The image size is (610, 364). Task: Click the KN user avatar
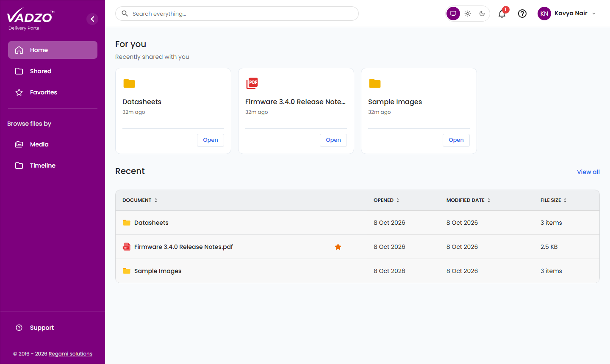[544, 14]
